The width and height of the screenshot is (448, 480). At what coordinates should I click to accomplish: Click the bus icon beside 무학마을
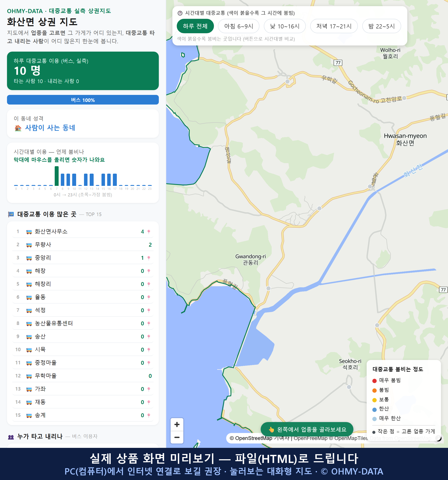pyautogui.click(x=29, y=376)
